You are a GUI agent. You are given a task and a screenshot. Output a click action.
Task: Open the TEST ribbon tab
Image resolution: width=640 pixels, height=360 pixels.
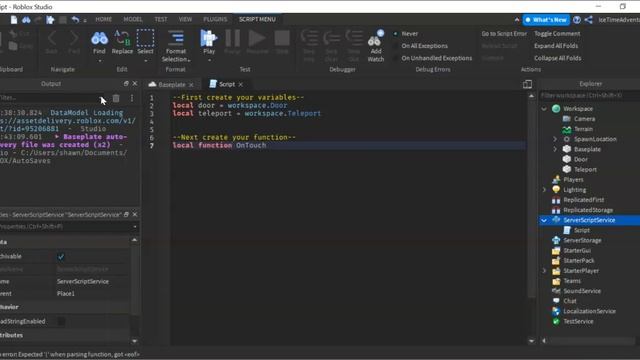point(160,19)
